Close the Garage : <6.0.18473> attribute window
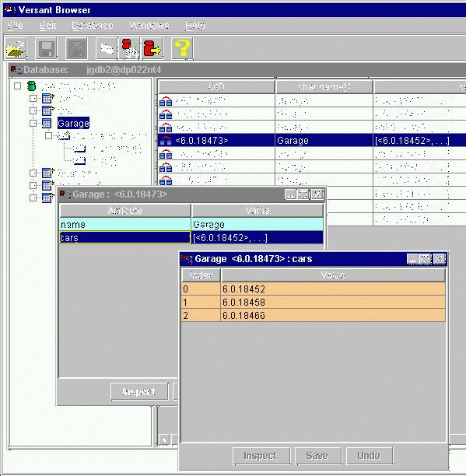Screen dimensions: 466x476 [317, 194]
